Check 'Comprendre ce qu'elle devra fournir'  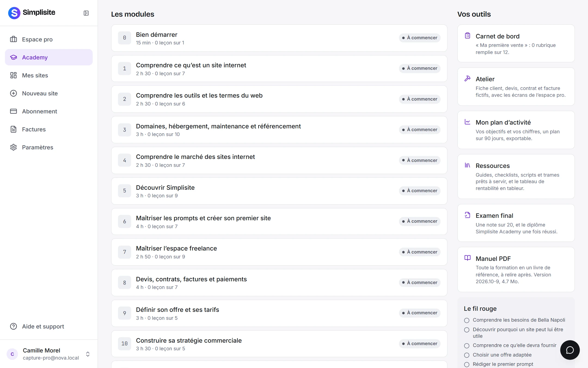pos(467,346)
